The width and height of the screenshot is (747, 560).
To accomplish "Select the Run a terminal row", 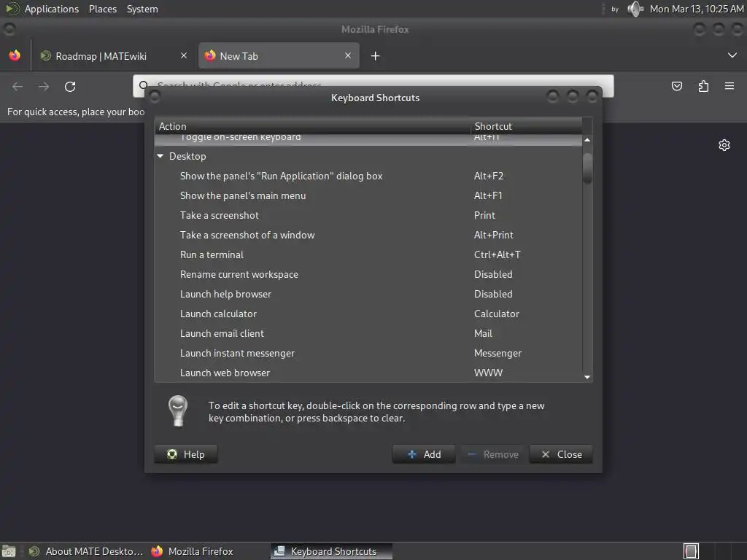I will click(x=368, y=254).
